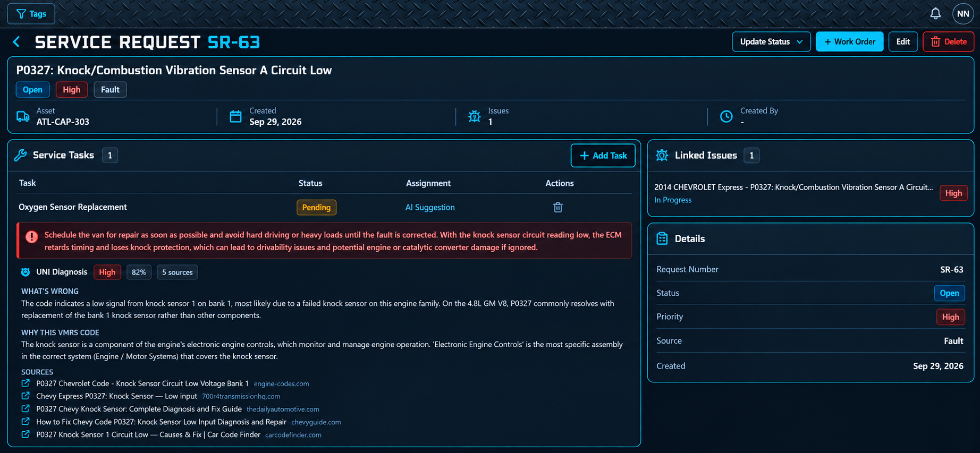Click the Service Tasks wrench icon
The width and height of the screenshot is (980, 453).
point(20,155)
